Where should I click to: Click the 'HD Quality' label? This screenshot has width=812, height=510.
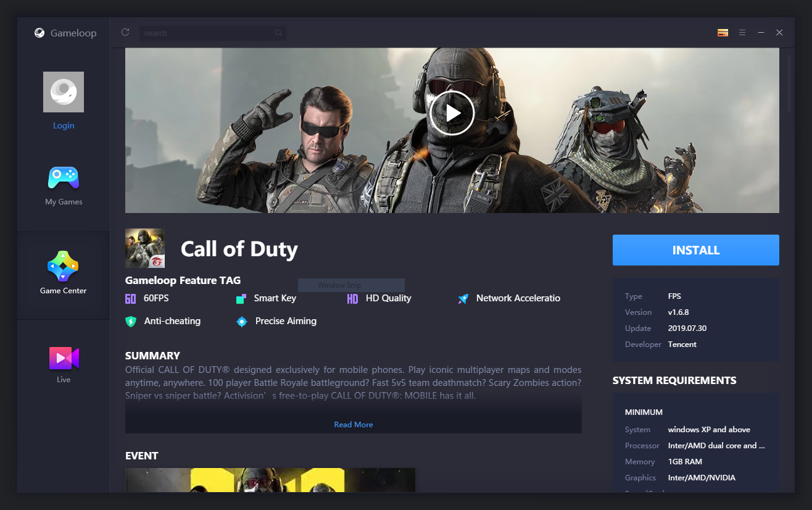(389, 298)
